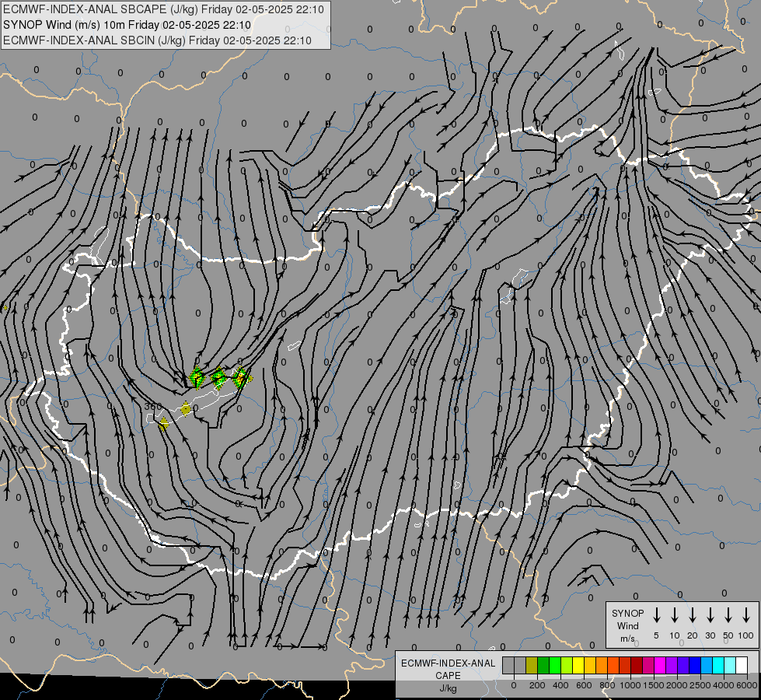
Task: Select the bright cyan CAPE legend swatch
Action: (718, 665)
